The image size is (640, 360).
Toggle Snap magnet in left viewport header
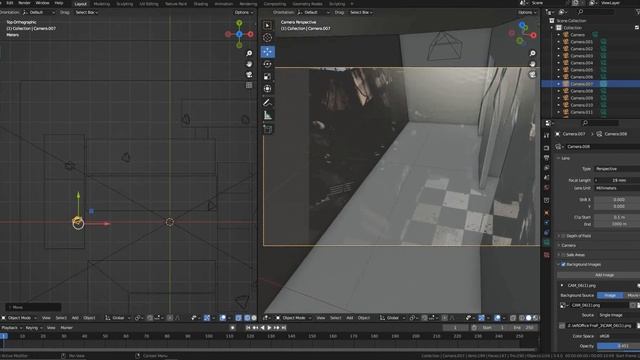[x=150, y=318]
